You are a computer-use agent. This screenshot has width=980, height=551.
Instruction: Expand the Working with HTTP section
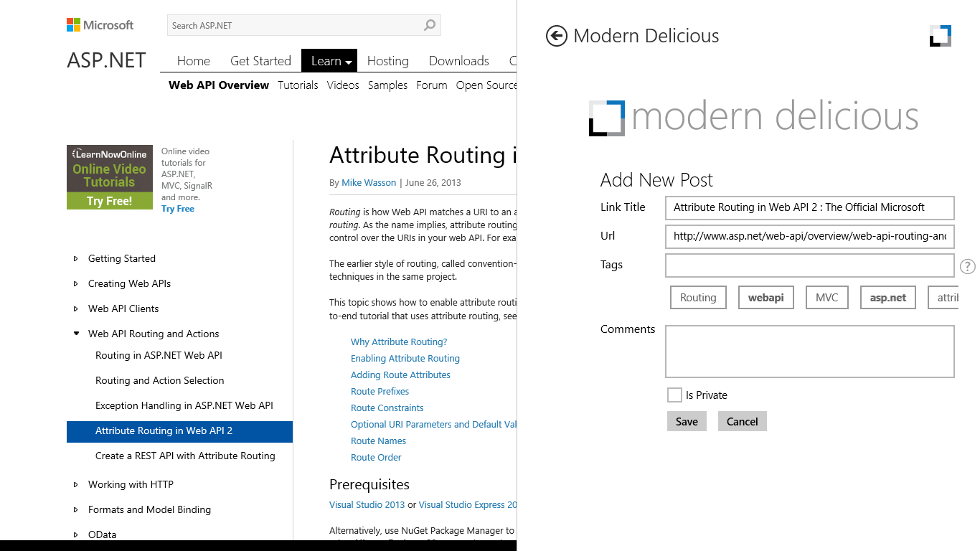pos(76,484)
